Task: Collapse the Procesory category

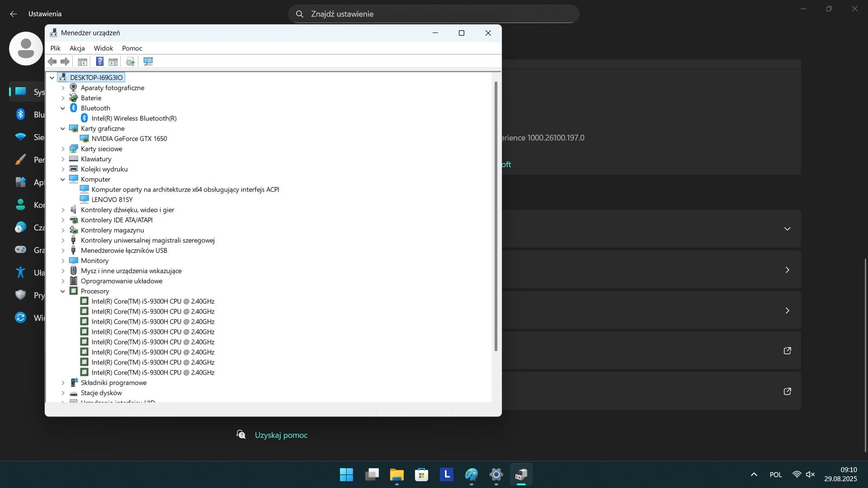Action: tap(63, 291)
